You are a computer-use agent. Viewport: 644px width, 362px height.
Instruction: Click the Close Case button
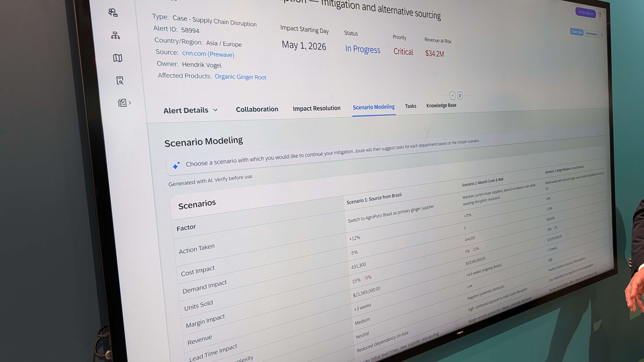click(576, 32)
